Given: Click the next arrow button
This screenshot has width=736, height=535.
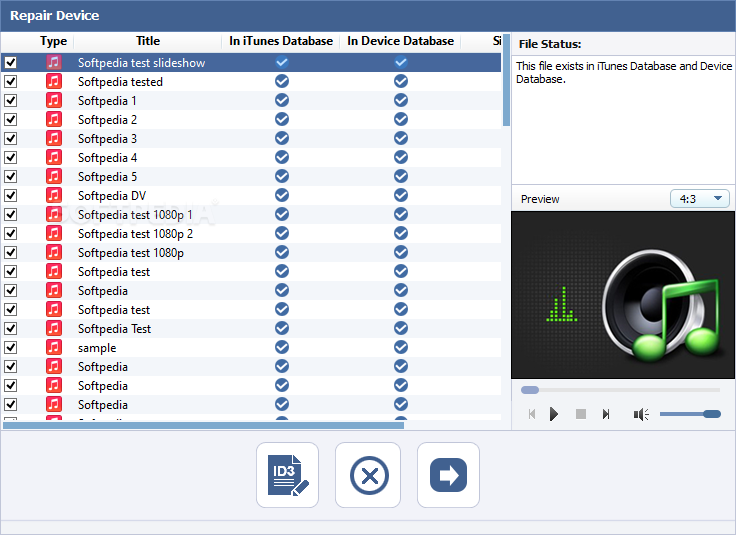Looking at the screenshot, I should tap(448, 475).
